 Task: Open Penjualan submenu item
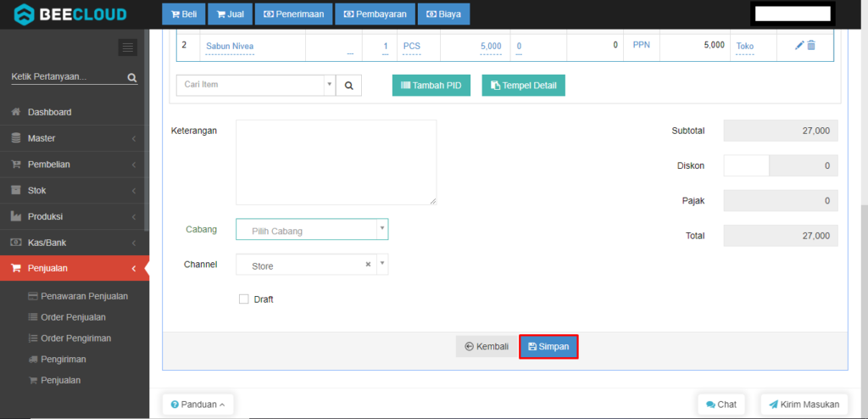tap(53, 380)
